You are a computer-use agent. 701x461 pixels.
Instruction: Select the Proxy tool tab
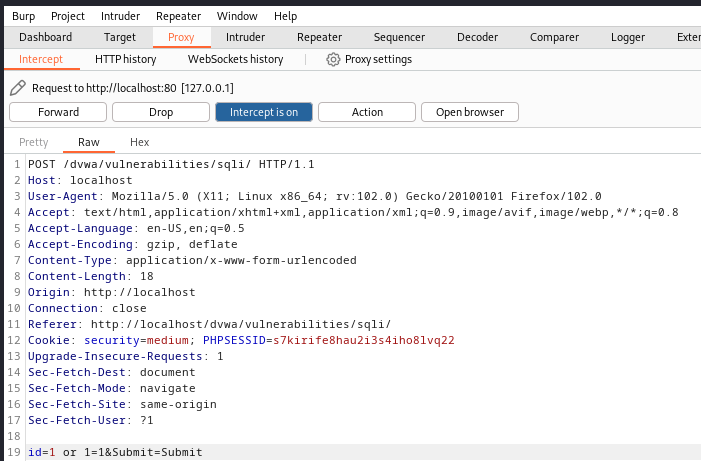click(181, 37)
